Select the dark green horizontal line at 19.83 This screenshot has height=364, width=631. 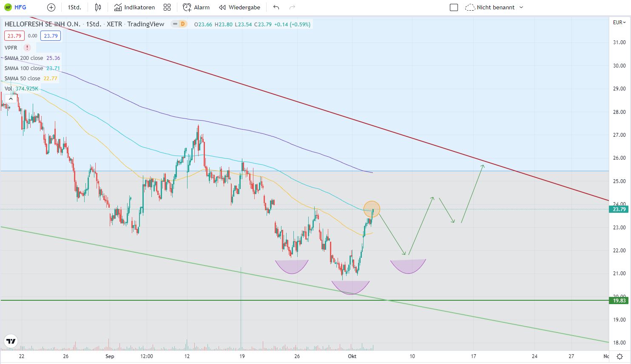tap(304, 300)
